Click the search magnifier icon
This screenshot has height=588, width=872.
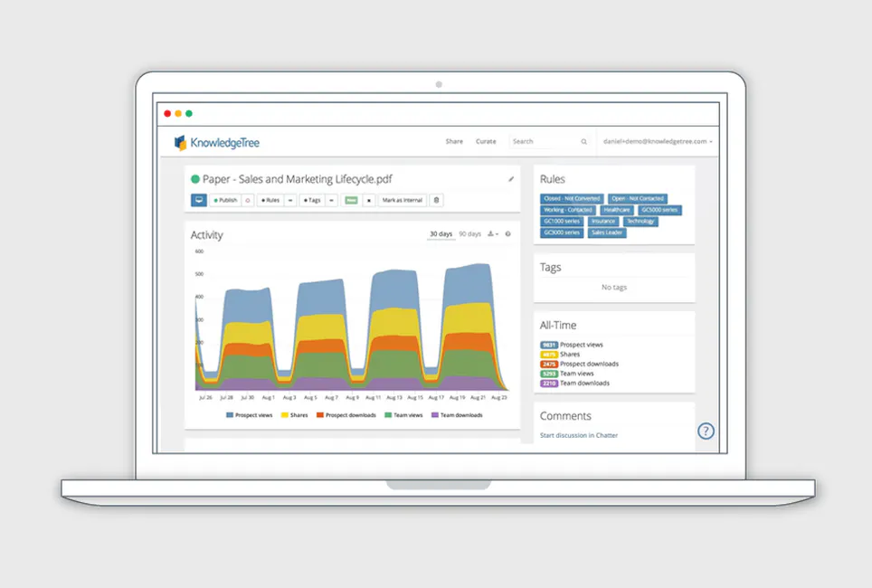[x=584, y=141]
